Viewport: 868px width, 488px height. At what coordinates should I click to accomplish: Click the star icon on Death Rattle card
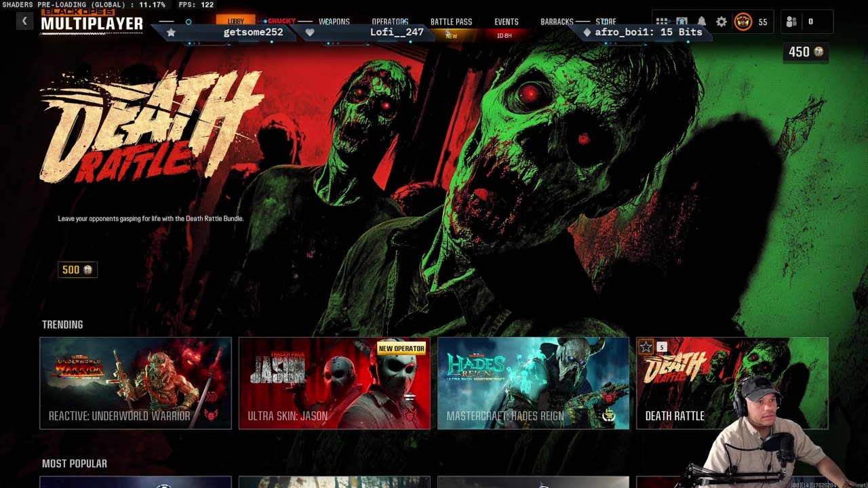coord(646,347)
